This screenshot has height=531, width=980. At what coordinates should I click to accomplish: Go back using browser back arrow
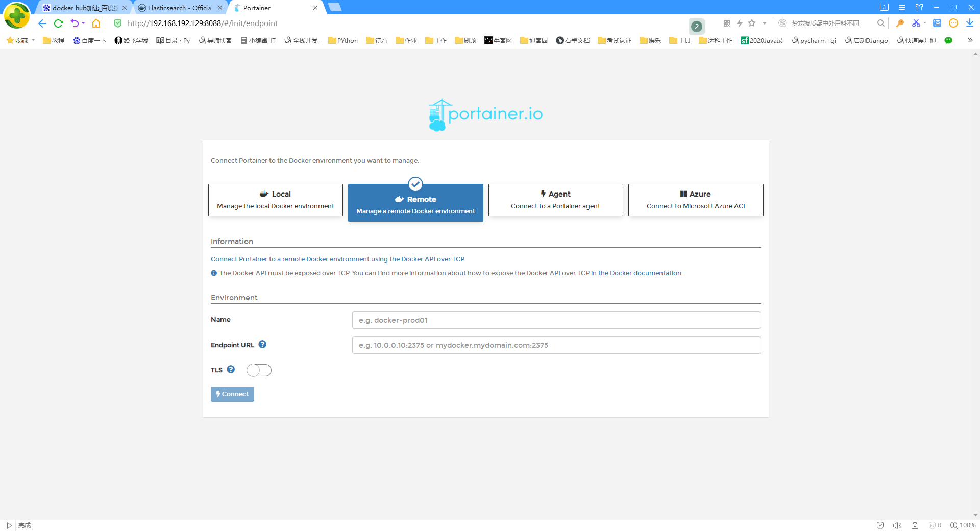click(42, 23)
